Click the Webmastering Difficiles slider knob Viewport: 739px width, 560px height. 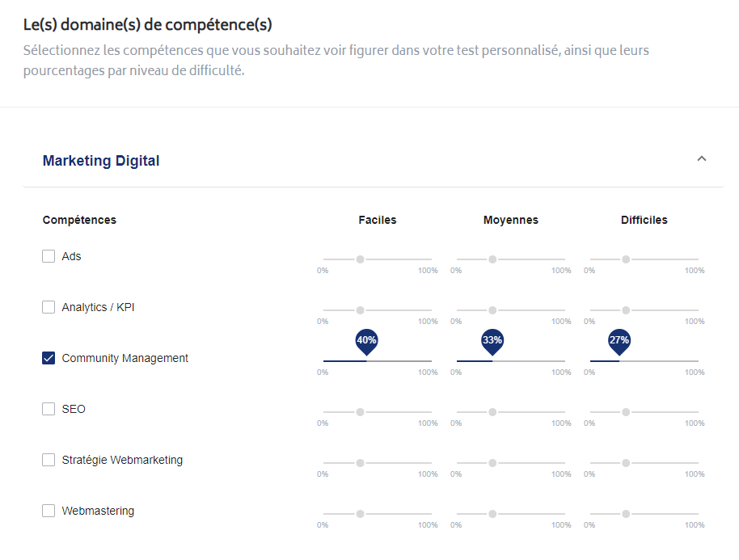[626, 514]
